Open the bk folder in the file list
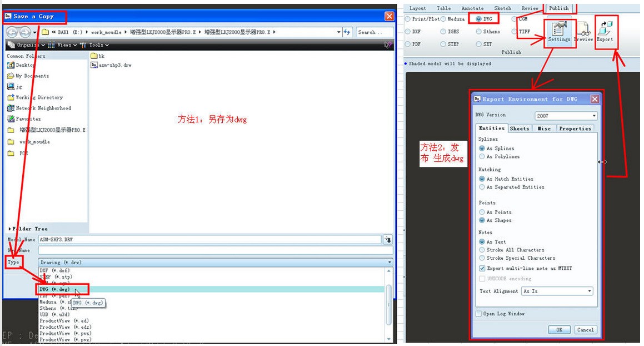644x346 pixels. tap(98, 56)
